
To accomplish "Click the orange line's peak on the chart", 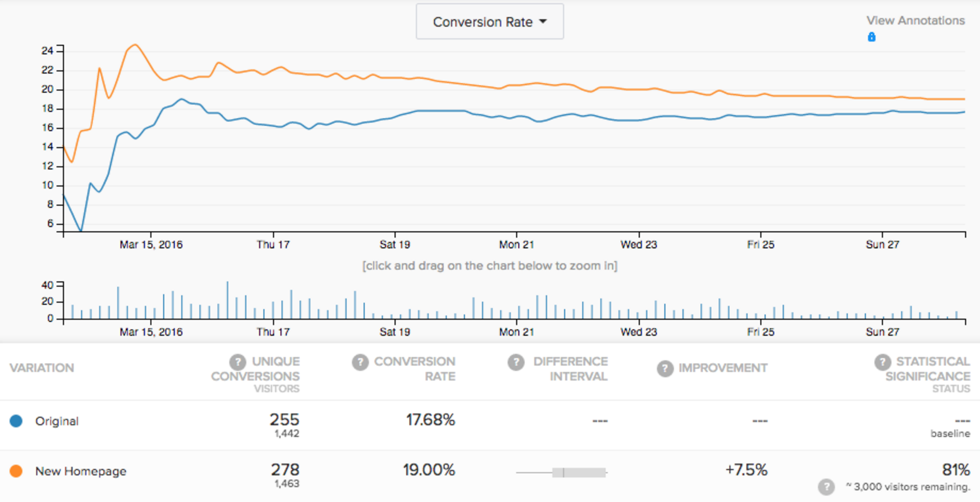I will click(135, 45).
